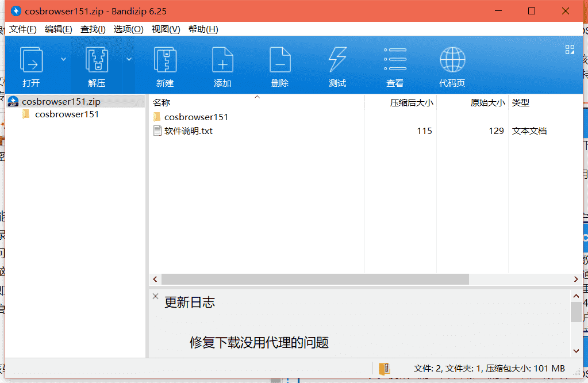
Task: Click the comment panel vertical scrollbar thumb
Action: [x=577, y=312]
